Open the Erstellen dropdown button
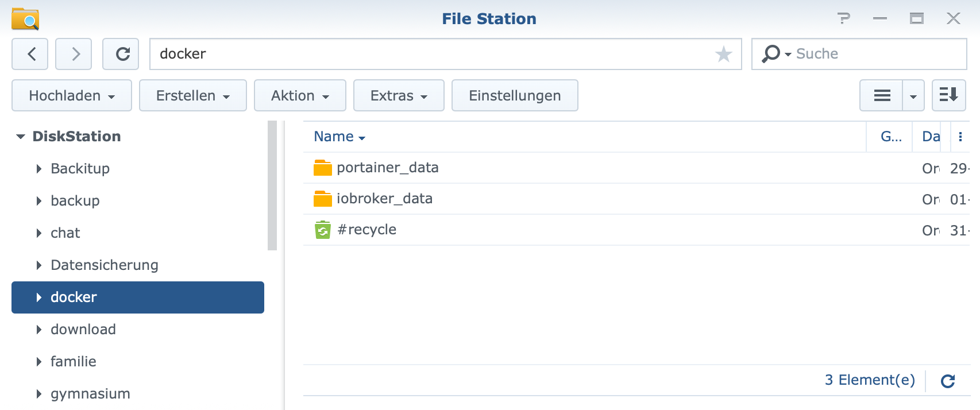 [x=193, y=95]
